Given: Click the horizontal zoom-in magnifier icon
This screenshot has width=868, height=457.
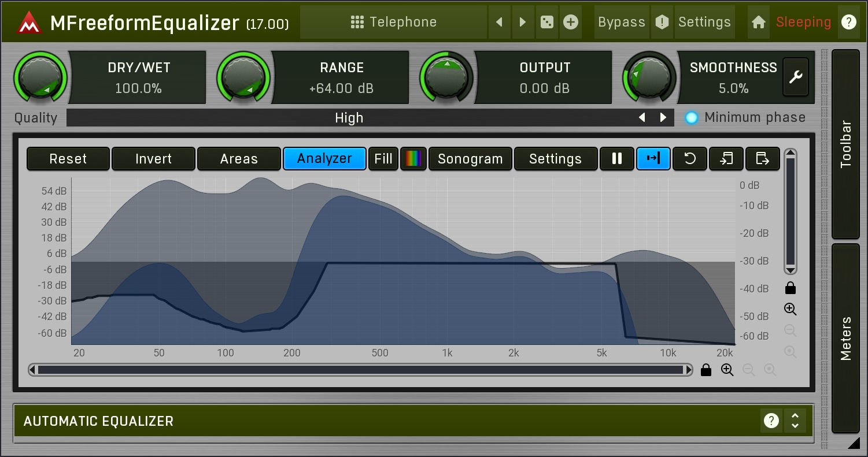Looking at the screenshot, I should pyautogui.click(x=727, y=370).
